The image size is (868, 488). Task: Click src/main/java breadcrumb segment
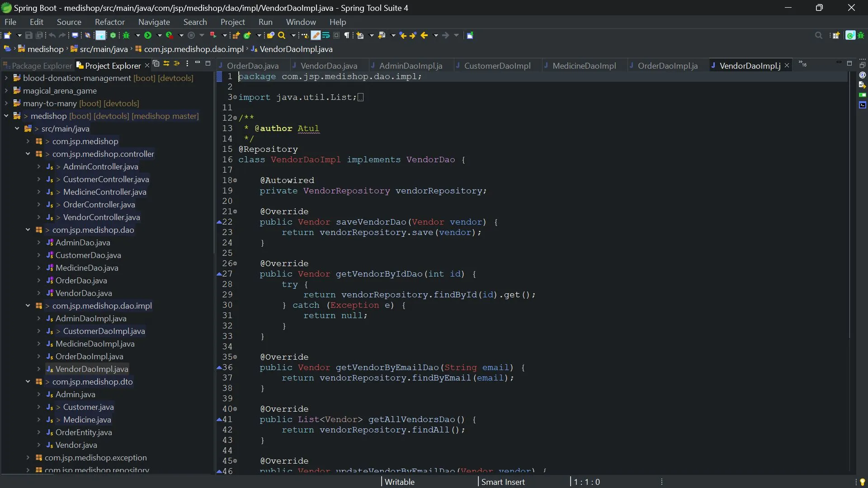[x=104, y=49]
